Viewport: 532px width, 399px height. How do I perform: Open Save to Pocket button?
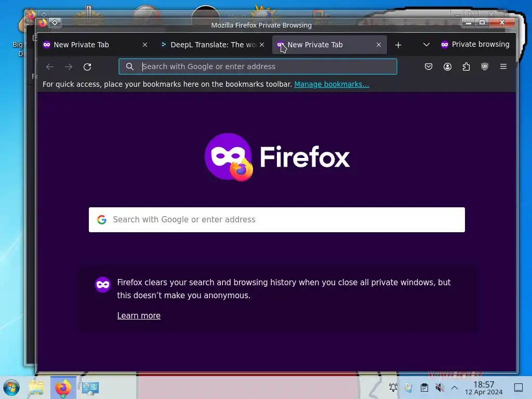pos(429,66)
